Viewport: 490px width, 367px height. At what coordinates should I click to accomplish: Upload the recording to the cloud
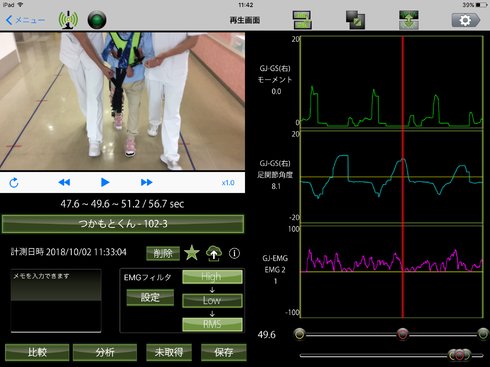click(214, 253)
